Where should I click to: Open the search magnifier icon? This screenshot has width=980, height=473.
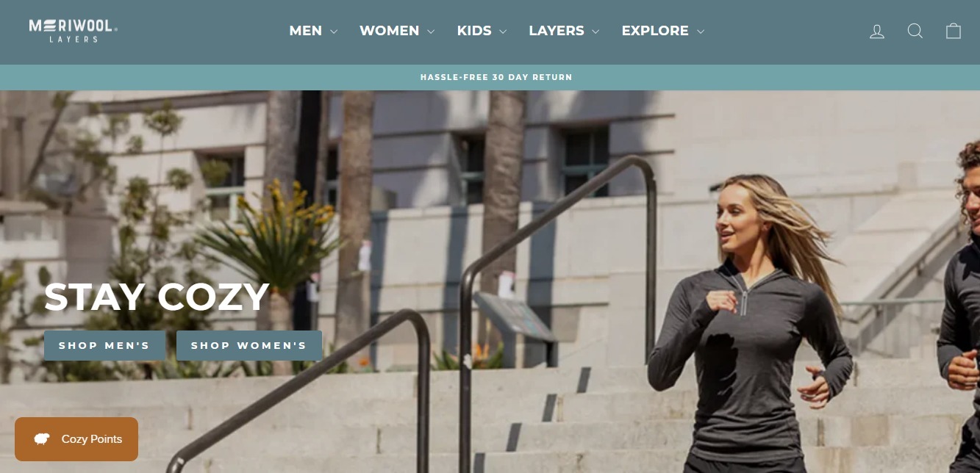915,31
